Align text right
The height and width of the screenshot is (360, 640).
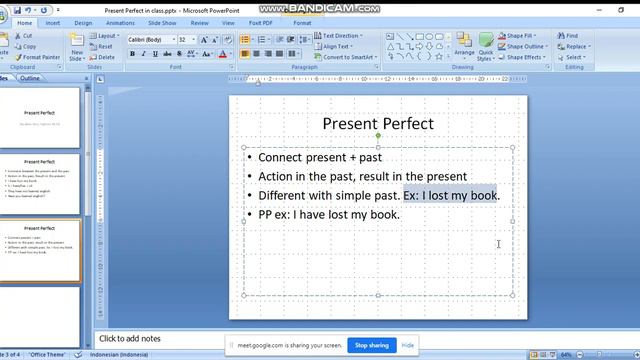coord(268,54)
